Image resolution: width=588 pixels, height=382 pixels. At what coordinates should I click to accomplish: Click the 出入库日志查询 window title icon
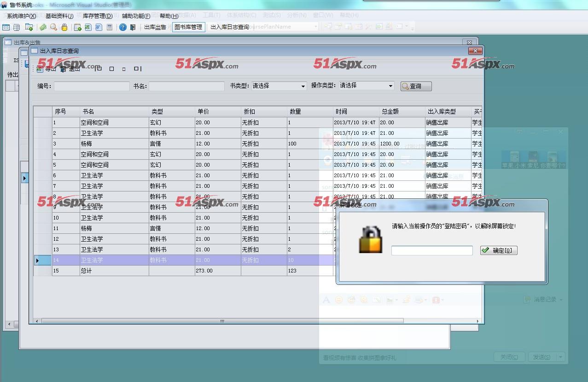(x=35, y=51)
